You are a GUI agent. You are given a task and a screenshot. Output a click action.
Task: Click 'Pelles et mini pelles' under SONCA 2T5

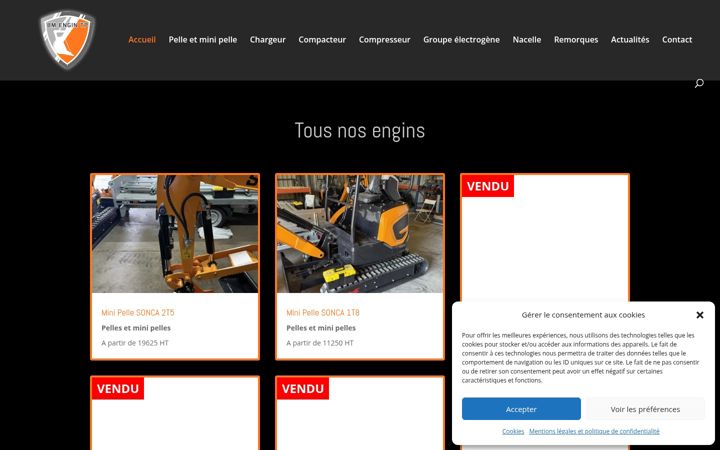coord(136,328)
